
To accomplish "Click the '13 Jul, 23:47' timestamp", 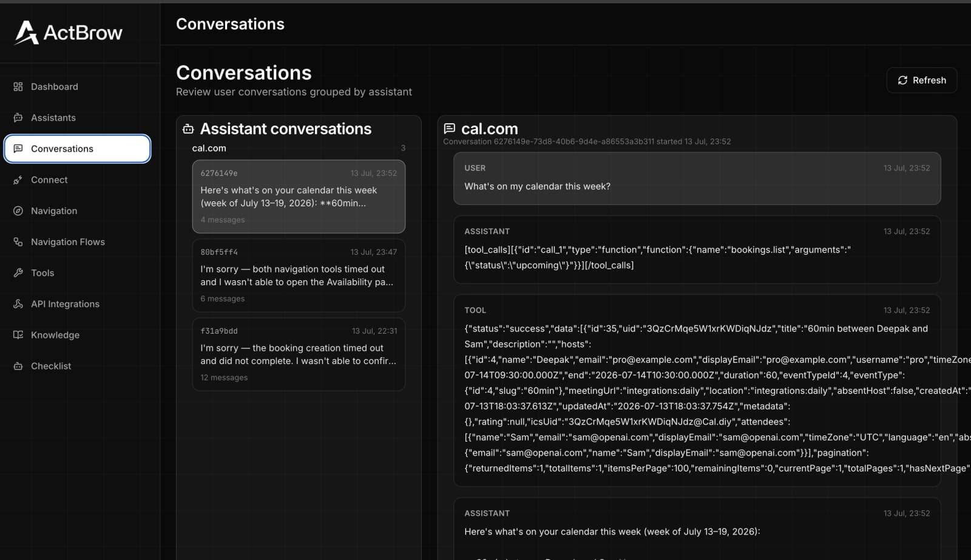I will point(374,252).
